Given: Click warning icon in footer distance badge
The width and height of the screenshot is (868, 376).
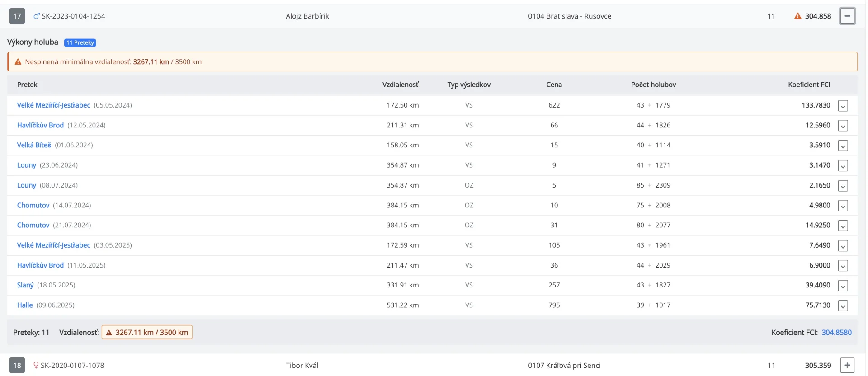Looking at the screenshot, I should 109,333.
